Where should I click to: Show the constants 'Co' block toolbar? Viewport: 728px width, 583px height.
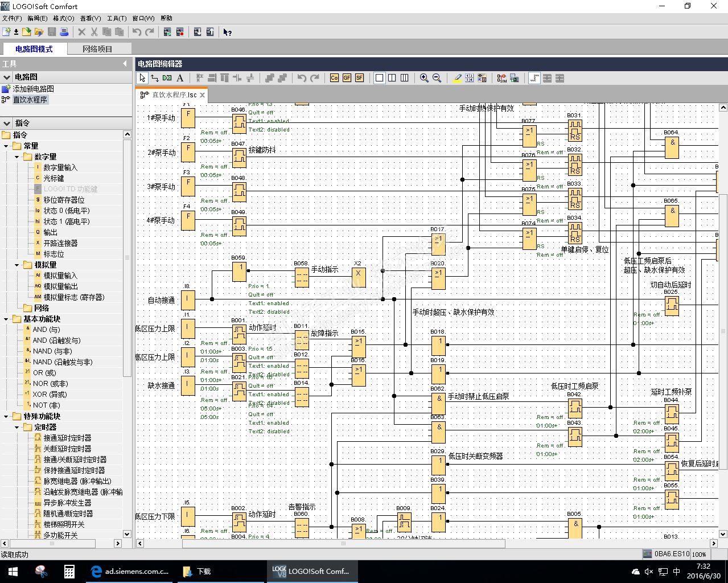[x=334, y=78]
